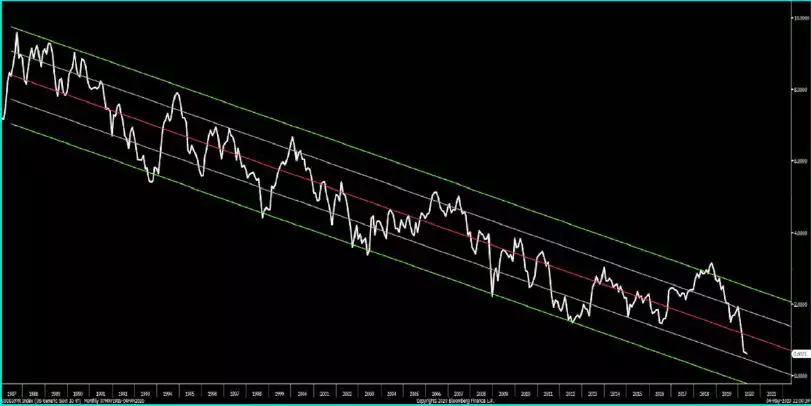
Task: Click the 2008 year label on time axis
Action: pos(480,394)
